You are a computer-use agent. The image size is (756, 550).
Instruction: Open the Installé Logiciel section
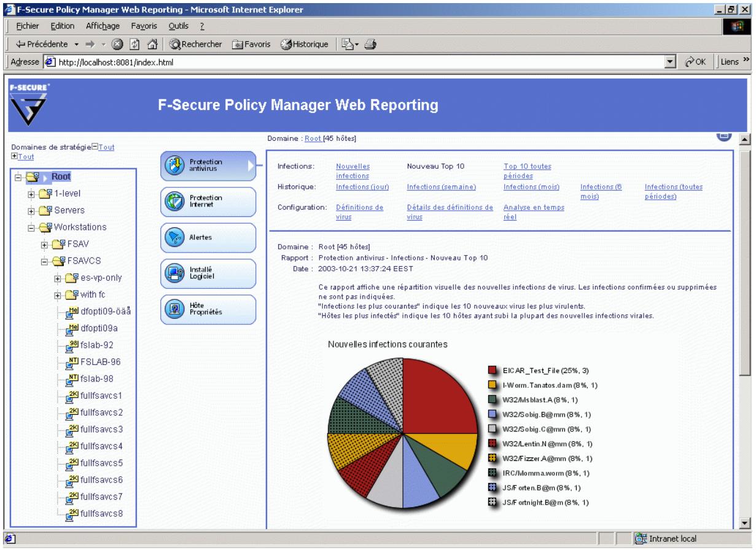pyautogui.click(x=208, y=273)
